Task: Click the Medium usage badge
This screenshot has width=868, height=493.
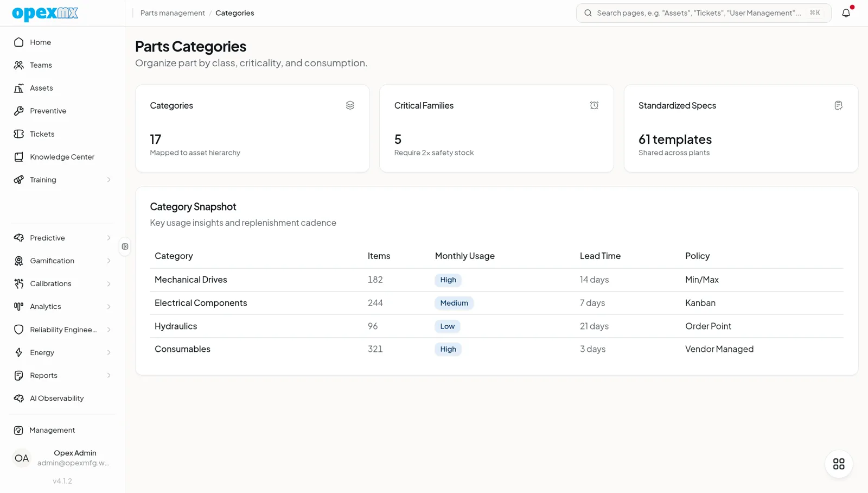Action: tap(454, 303)
